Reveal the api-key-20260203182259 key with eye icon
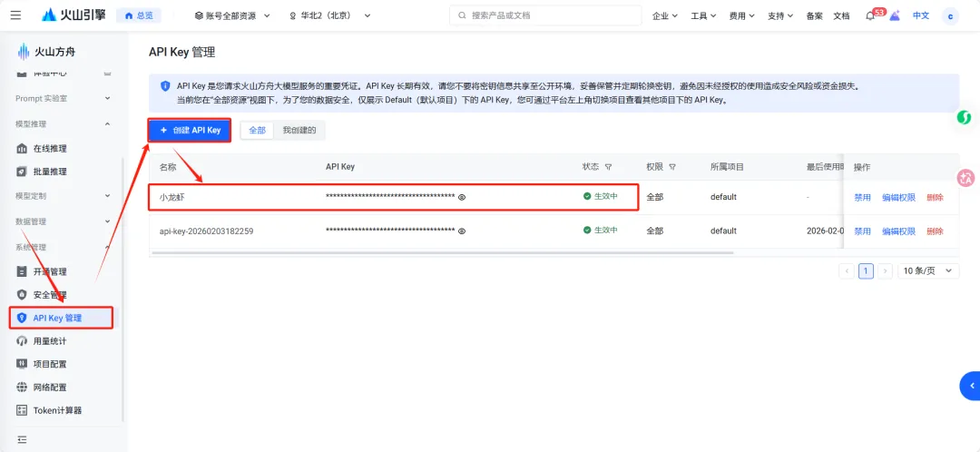 [463, 231]
